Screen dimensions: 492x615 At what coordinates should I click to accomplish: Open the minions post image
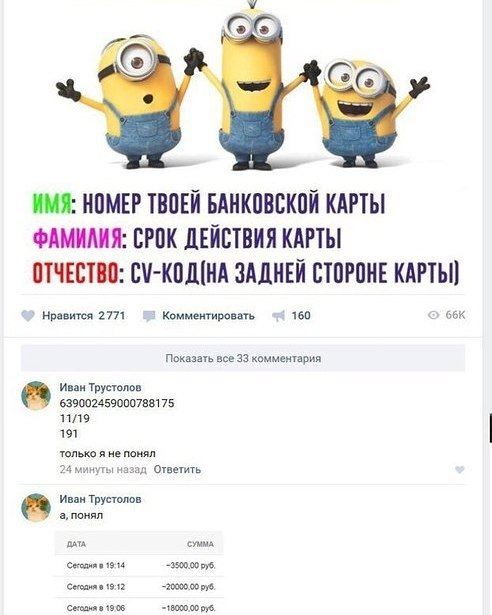pos(243,143)
